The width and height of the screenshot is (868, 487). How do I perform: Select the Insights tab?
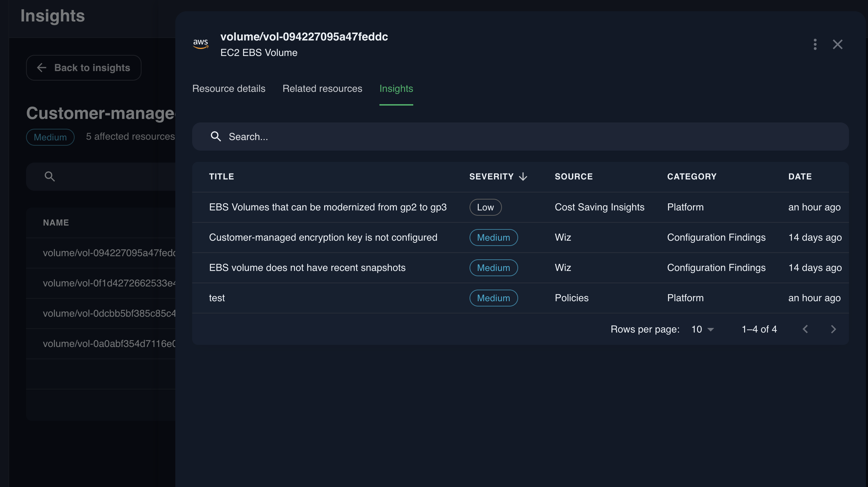[396, 89]
